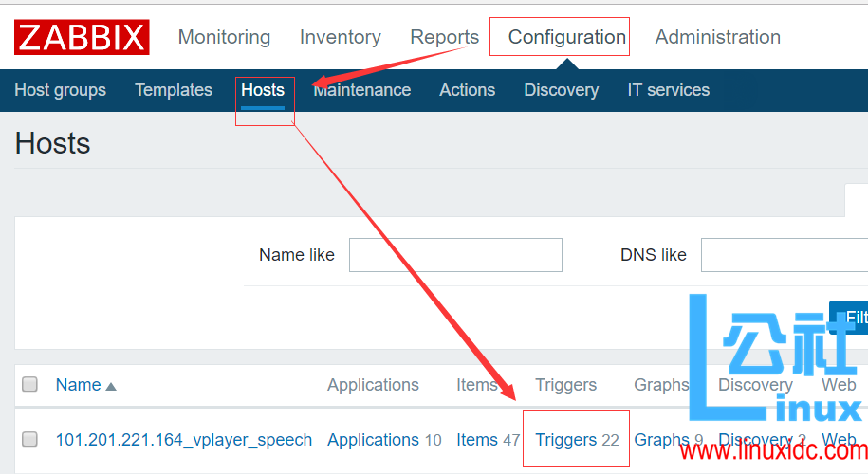Click the Name sort ascending arrow
This screenshot has width=868, height=474.
pos(111,386)
